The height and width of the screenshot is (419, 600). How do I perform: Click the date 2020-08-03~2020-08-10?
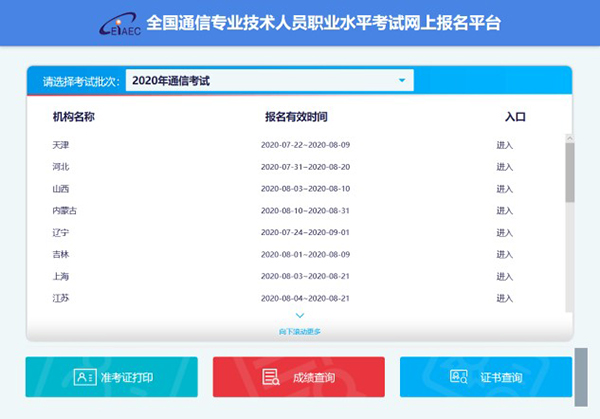tap(305, 189)
